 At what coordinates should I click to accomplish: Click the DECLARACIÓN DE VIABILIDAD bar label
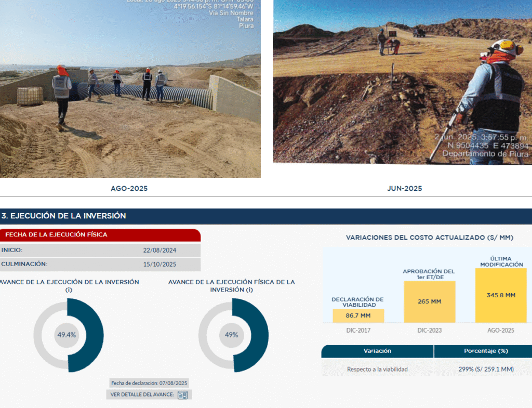tap(357, 302)
